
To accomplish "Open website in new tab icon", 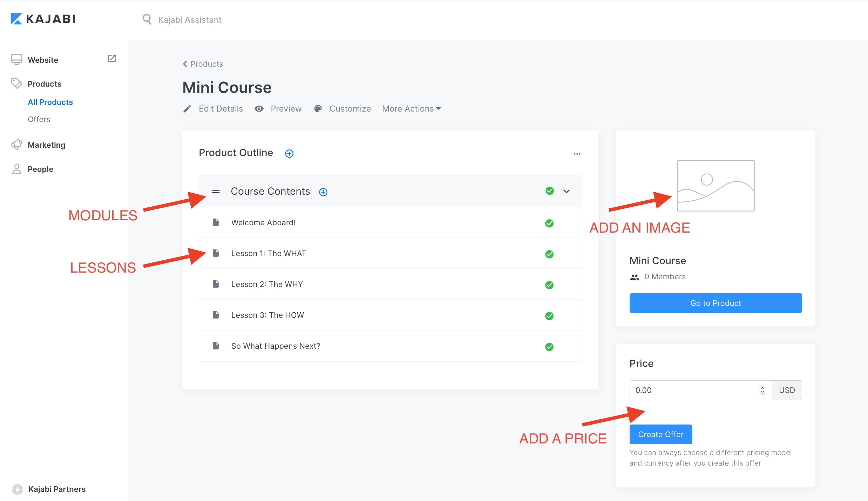I will [112, 59].
